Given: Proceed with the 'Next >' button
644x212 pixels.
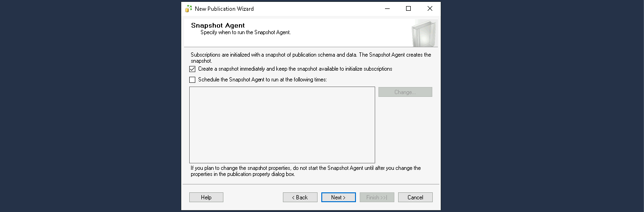Looking at the screenshot, I should [x=338, y=197].
